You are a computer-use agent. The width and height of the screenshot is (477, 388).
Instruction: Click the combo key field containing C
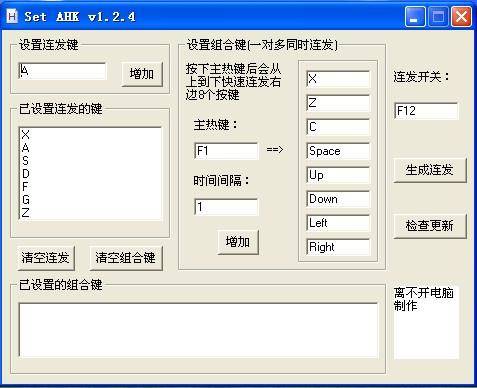click(338, 127)
